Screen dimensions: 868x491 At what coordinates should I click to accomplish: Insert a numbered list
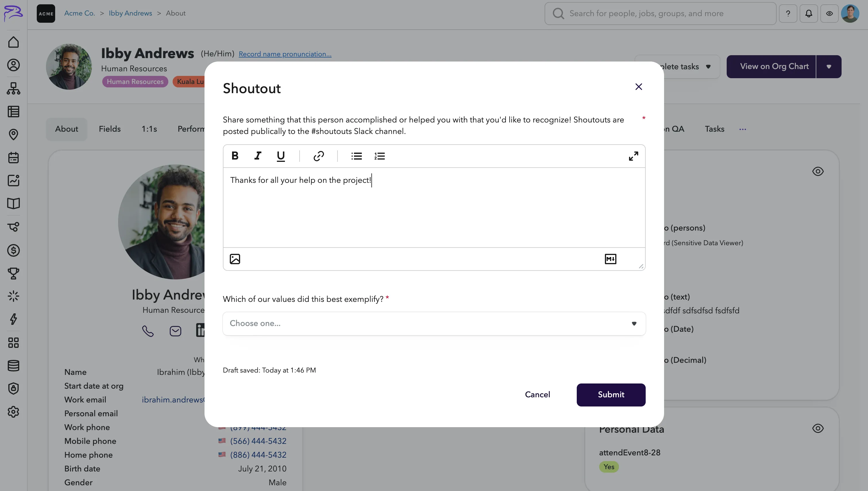point(379,156)
